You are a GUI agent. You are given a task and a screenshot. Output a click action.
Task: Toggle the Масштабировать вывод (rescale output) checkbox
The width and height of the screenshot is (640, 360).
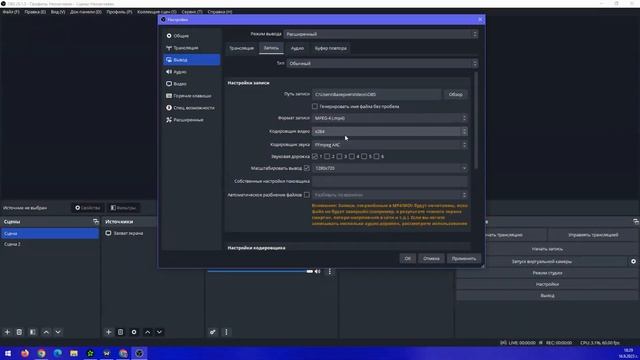307,168
